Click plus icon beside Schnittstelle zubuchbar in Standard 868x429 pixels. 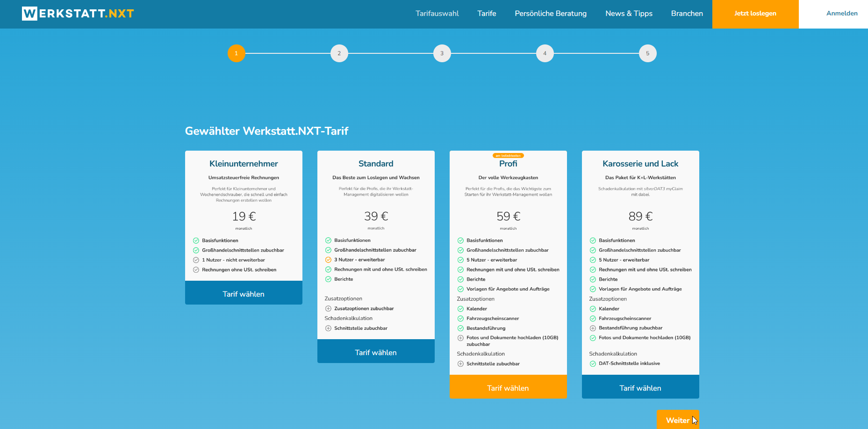coord(328,328)
